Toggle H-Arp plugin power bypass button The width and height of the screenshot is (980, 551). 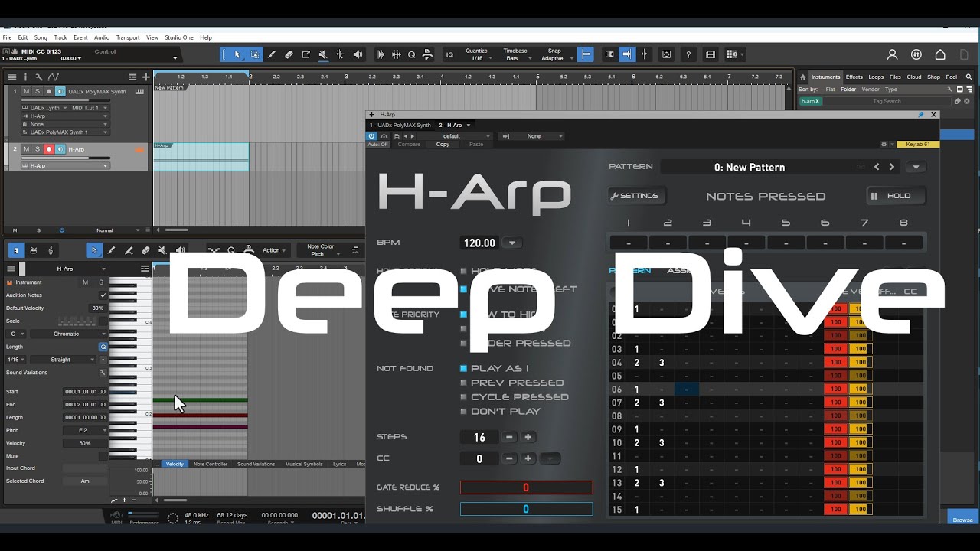372,136
